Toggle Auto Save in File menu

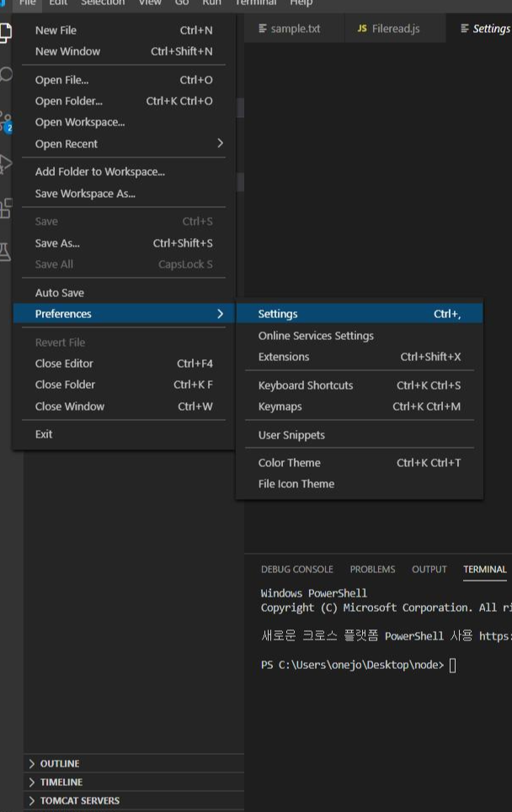(123, 293)
